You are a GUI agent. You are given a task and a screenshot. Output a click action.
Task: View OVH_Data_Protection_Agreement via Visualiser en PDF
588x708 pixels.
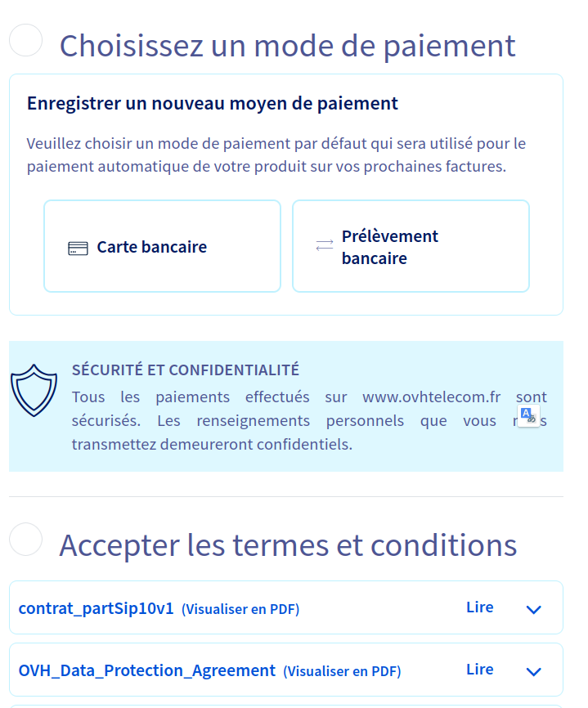tap(342, 671)
